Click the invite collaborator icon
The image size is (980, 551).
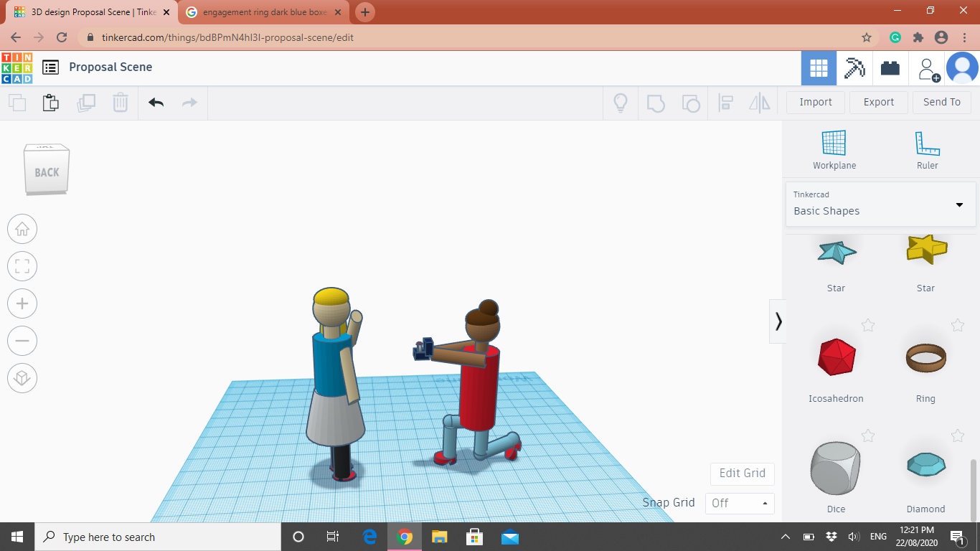(928, 69)
